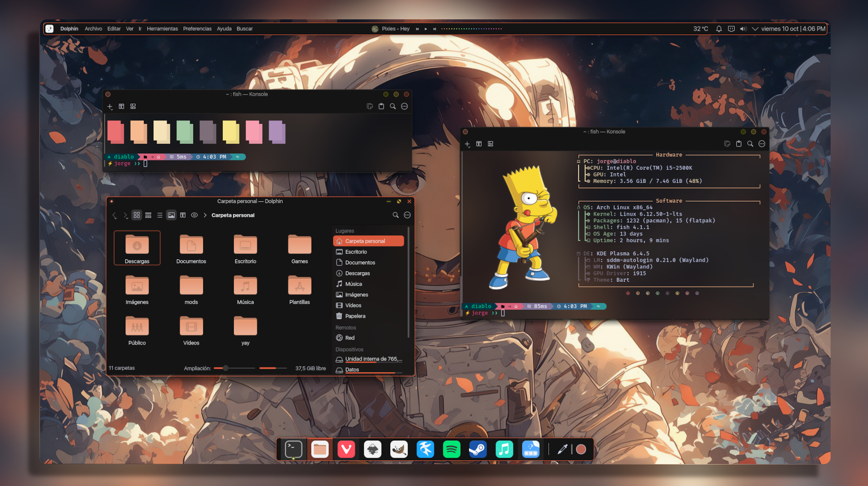Screen dimensions: 868x486
Task: Select the Games folder in Dolphin
Action: click(300, 248)
